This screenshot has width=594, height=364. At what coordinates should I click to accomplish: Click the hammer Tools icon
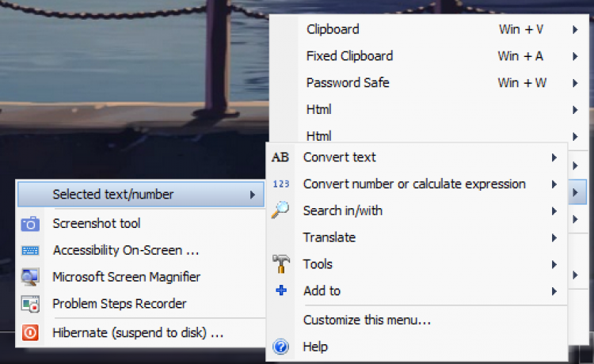[x=280, y=264]
